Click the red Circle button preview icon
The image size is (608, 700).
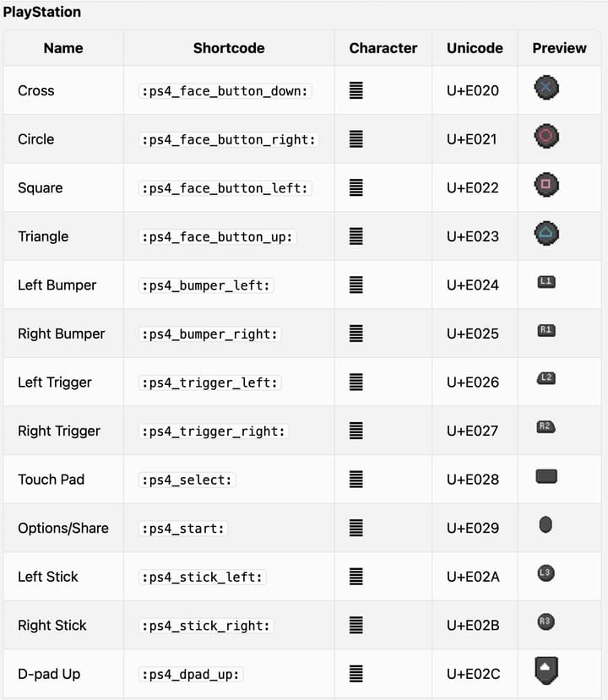tap(546, 136)
